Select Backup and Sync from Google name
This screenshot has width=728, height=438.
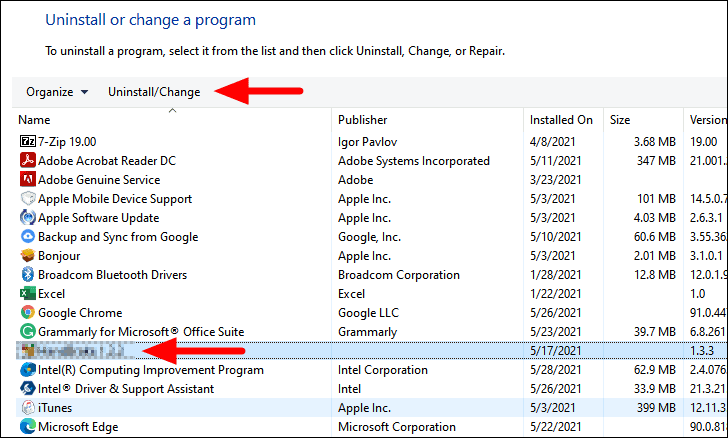pos(118,237)
